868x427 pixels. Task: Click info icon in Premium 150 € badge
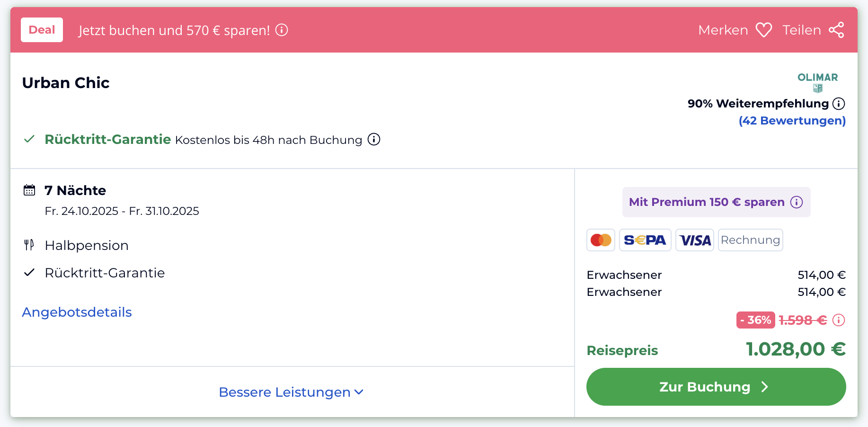coord(797,202)
